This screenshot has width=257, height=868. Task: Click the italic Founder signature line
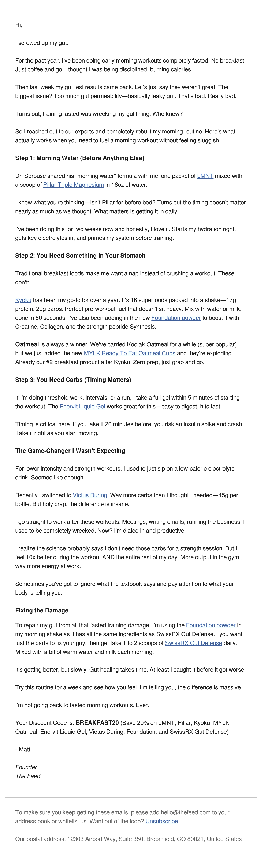pos(26,767)
